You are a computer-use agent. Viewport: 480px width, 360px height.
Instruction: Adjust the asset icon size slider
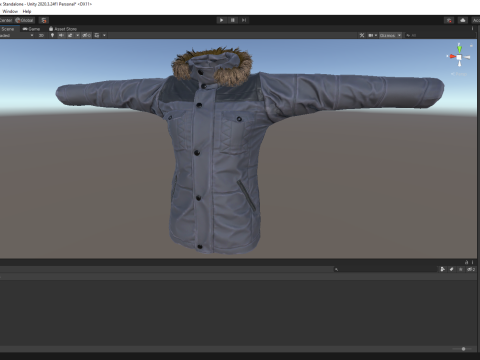tap(463, 349)
